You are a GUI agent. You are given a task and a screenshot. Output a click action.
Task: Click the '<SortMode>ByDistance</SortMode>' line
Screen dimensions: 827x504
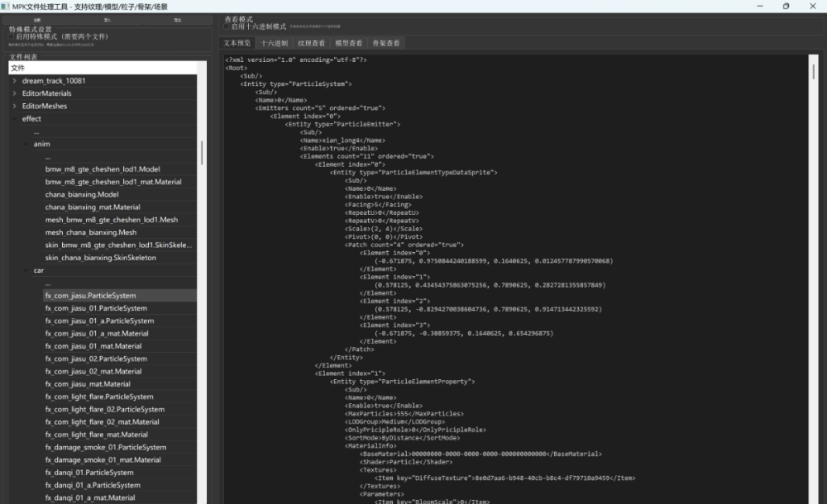point(403,438)
